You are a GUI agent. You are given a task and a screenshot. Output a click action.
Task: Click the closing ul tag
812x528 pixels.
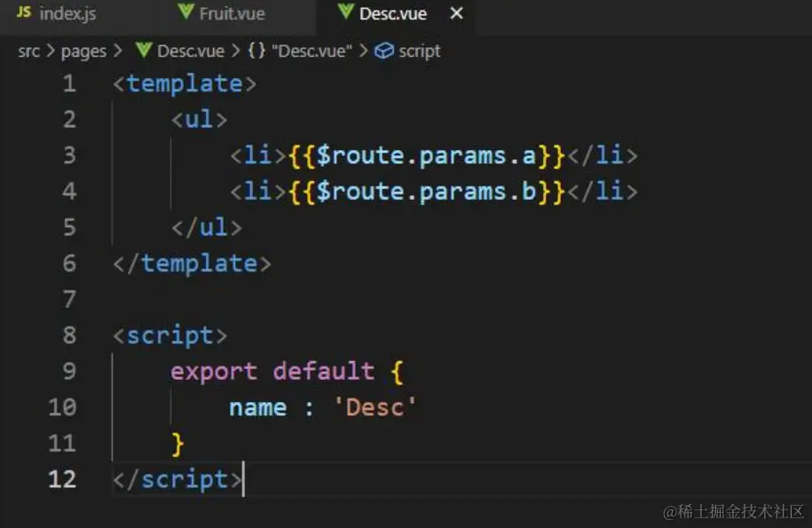207,228
